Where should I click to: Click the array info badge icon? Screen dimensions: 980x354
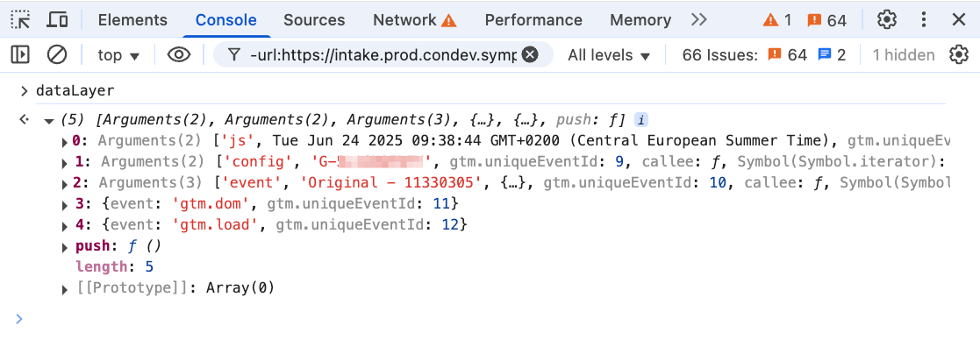pyautogui.click(x=641, y=120)
